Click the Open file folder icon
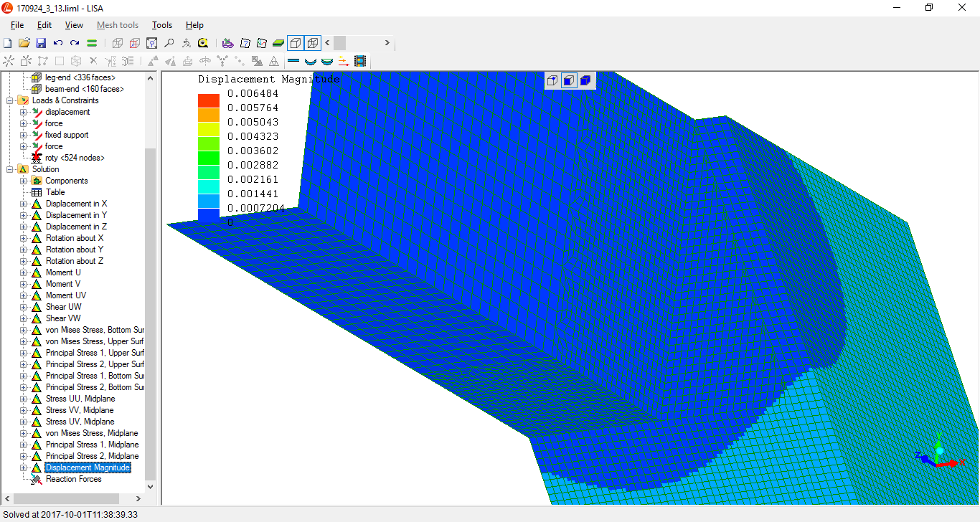The height and width of the screenshot is (522, 980). coord(24,43)
